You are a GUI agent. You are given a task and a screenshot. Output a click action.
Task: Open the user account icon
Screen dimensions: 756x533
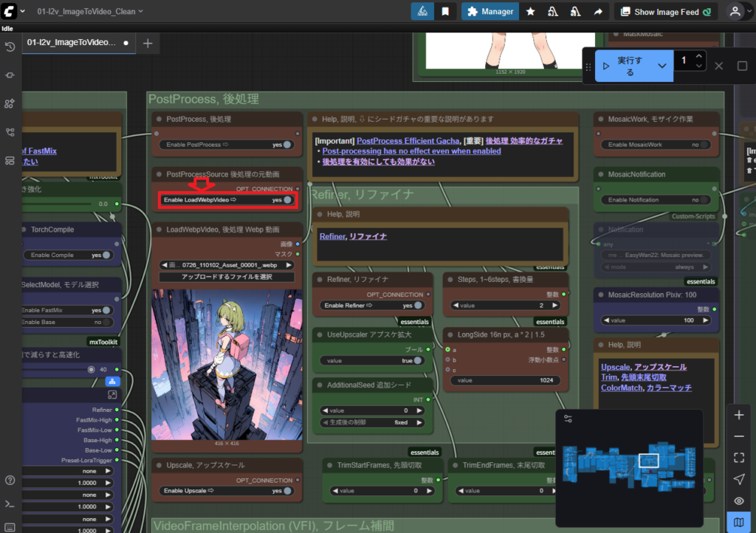tap(735, 12)
